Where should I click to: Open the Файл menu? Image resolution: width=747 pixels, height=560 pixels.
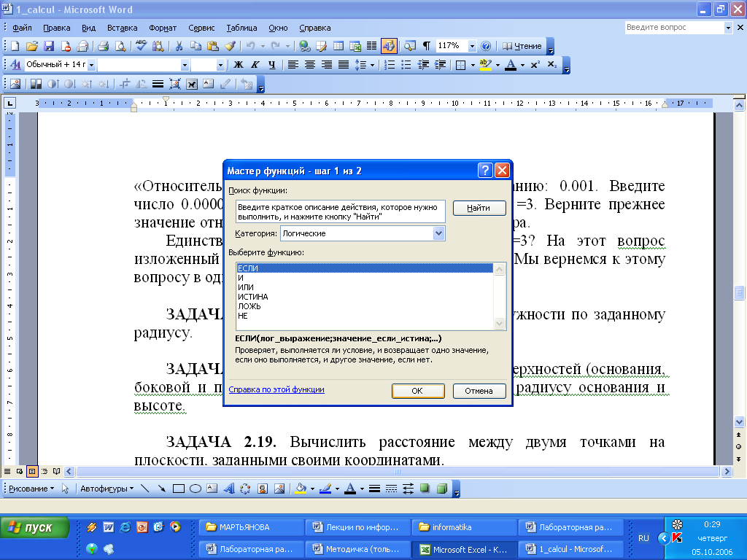pyautogui.click(x=22, y=28)
